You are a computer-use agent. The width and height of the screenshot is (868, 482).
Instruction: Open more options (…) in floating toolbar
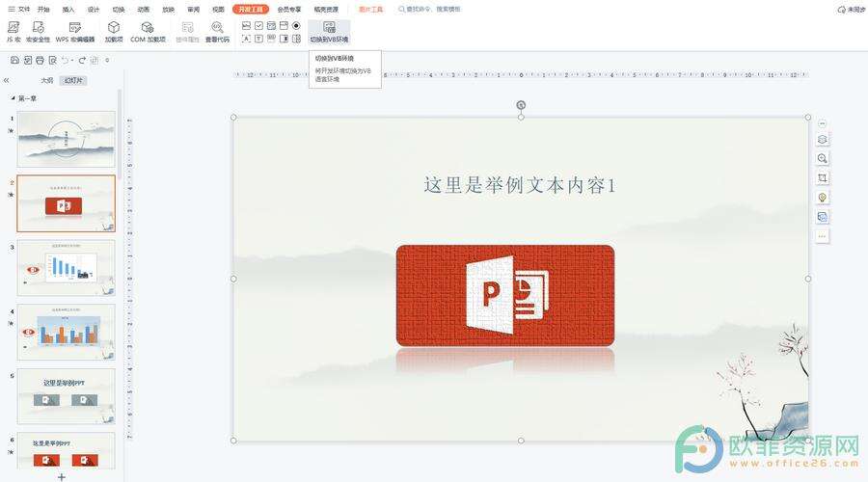point(822,236)
